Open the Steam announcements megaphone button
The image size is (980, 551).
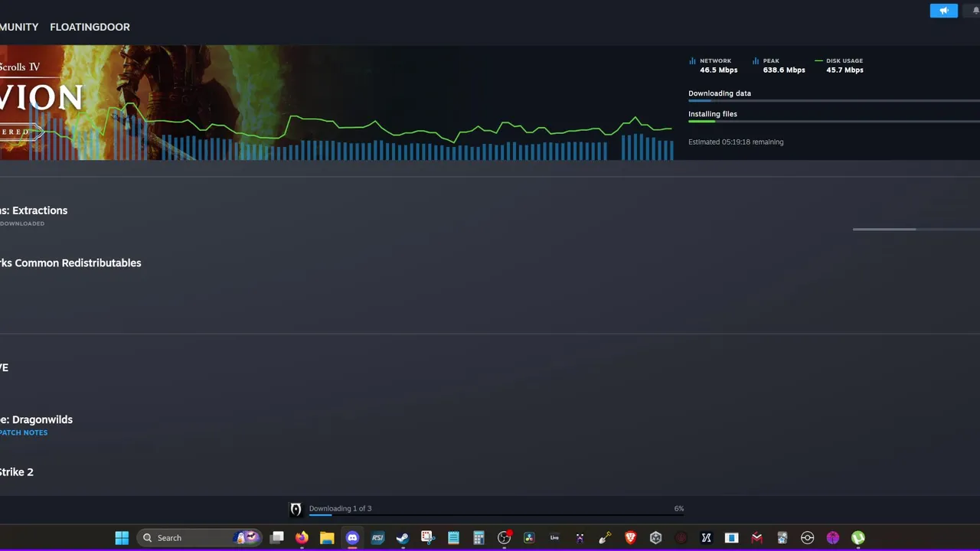click(x=943, y=11)
